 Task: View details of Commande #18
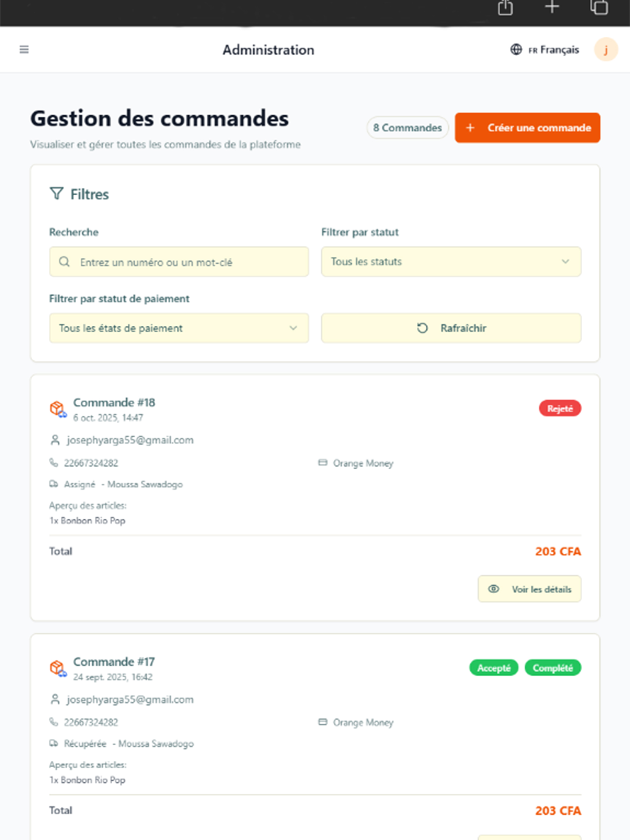pos(529,589)
